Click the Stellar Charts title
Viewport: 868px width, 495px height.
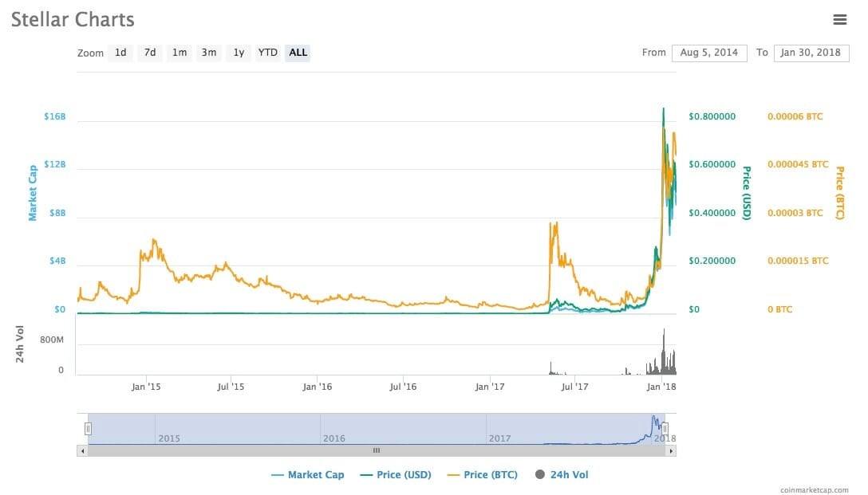click(x=73, y=19)
